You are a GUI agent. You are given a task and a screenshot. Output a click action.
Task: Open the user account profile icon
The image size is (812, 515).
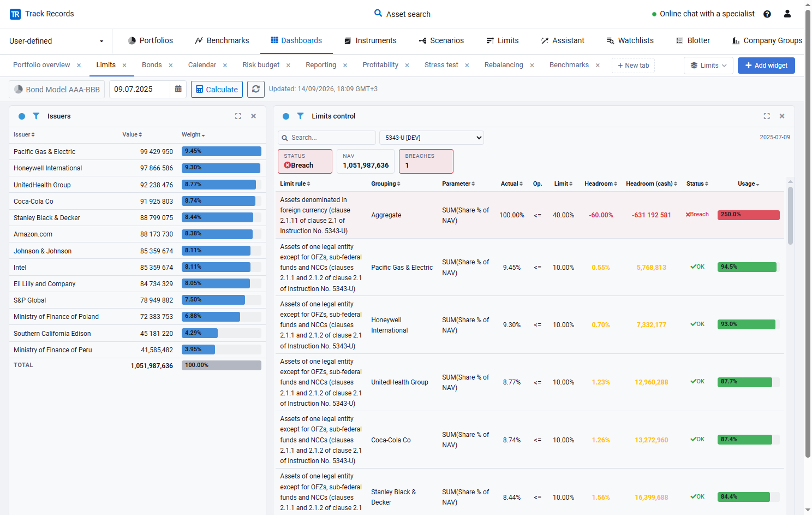coord(787,14)
